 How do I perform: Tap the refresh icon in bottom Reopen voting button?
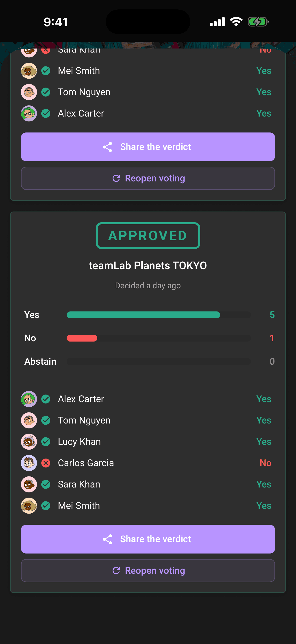coord(116,571)
